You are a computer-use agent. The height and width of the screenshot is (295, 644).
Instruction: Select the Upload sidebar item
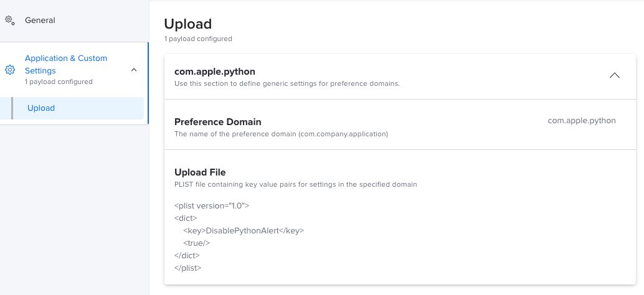[x=41, y=108]
